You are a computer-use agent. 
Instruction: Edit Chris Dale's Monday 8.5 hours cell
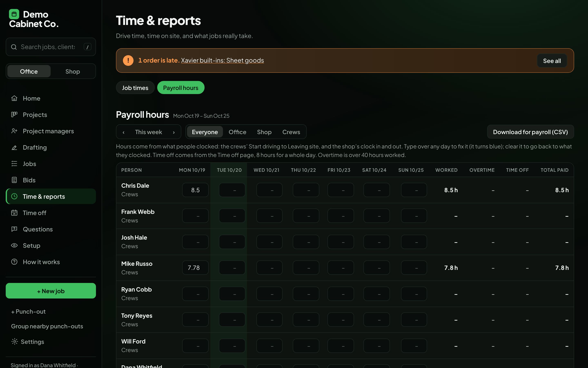195,190
